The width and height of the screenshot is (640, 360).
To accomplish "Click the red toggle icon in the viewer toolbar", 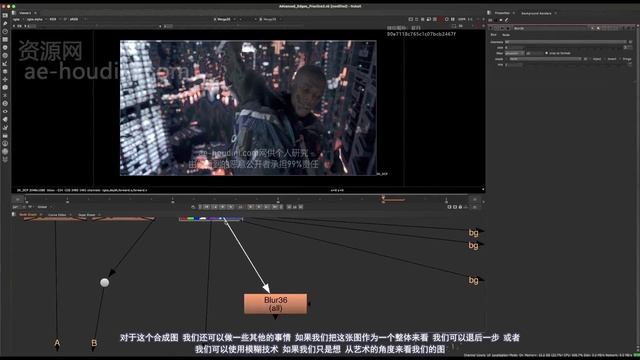I will (441, 19).
